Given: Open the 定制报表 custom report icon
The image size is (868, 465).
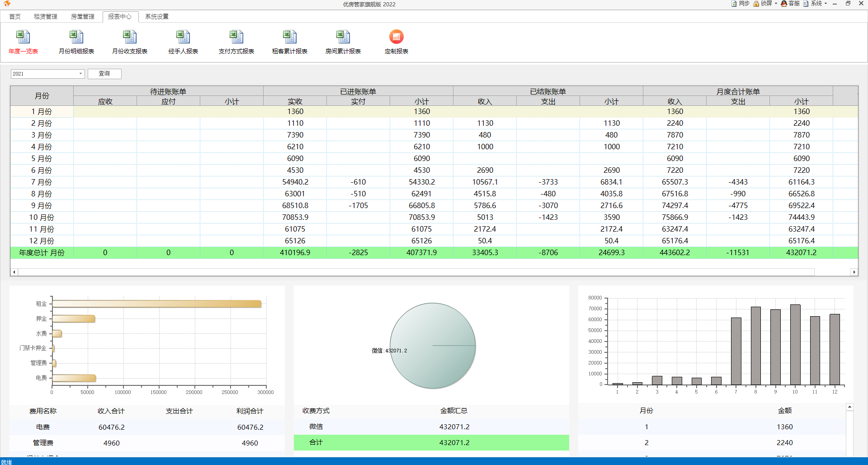Looking at the screenshot, I should click(396, 37).
